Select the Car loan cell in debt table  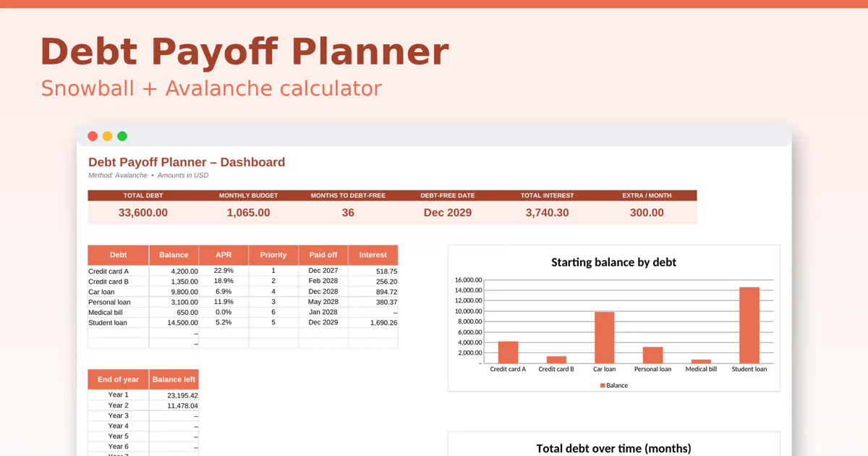tap(119, 292)
